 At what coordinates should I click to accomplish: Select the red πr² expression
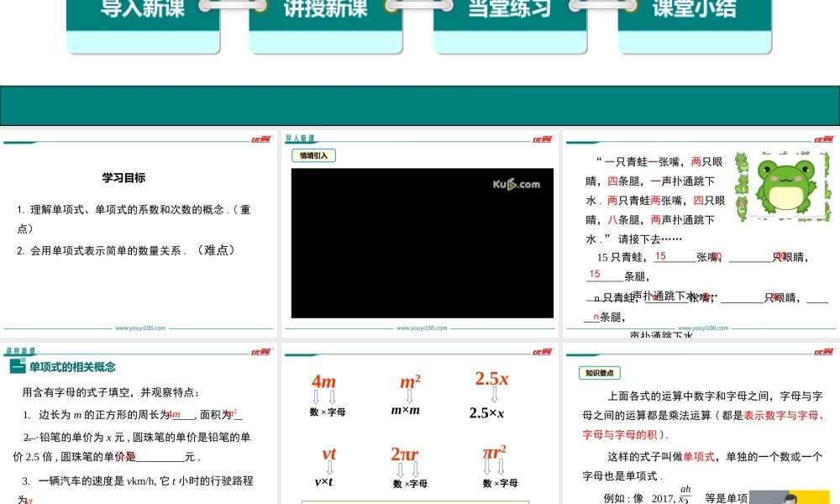click(x=494, y=453)
